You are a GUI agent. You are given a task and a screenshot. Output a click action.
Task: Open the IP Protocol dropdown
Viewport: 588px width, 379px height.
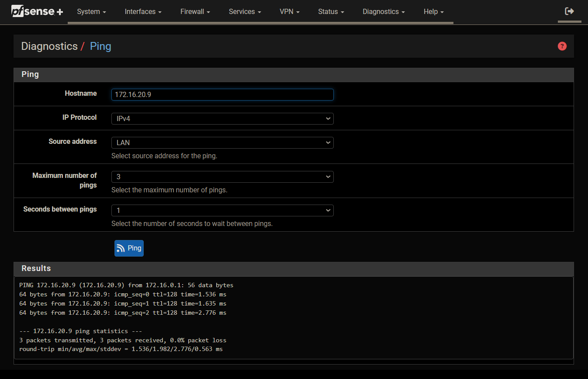point(222,118)
